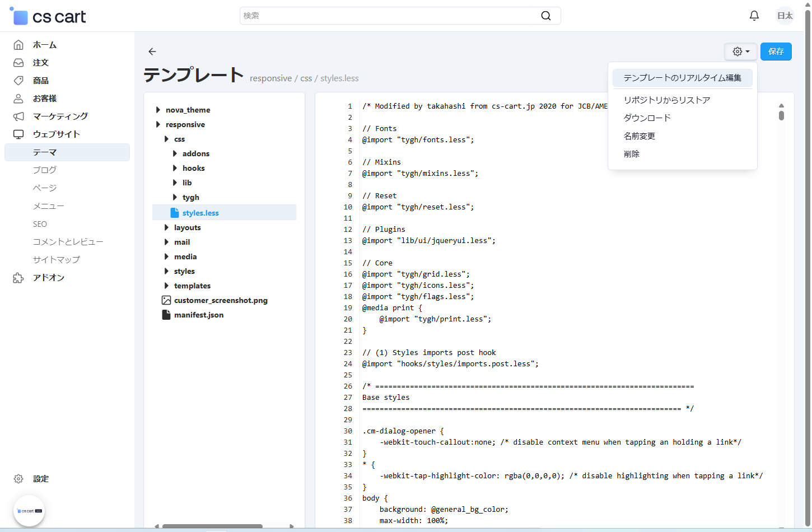Expand the nova_theme folder
The height and width of the screenshot is (532, 812).
pyautogui.click(x=158, y=110)
